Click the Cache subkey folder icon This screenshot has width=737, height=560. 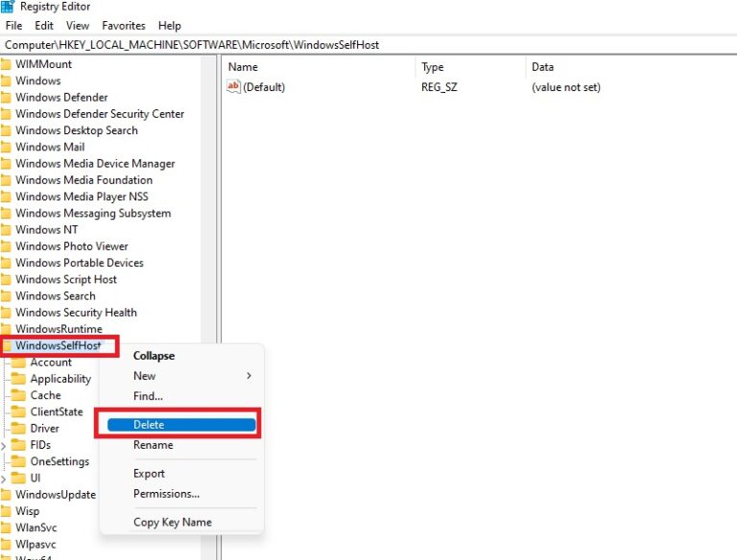tap(18, 395)
